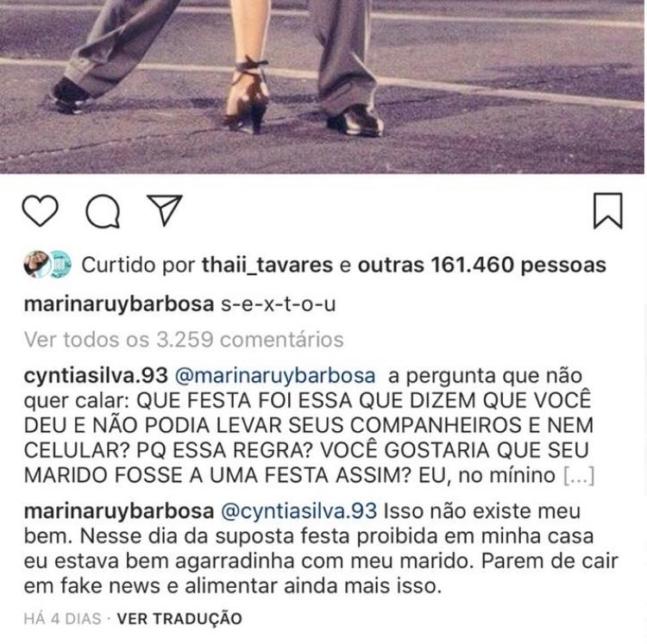Tap the HÁ 4 DIAS timestamp
The width and height of the screenshot is (647, 644).
tap(62, 619)
